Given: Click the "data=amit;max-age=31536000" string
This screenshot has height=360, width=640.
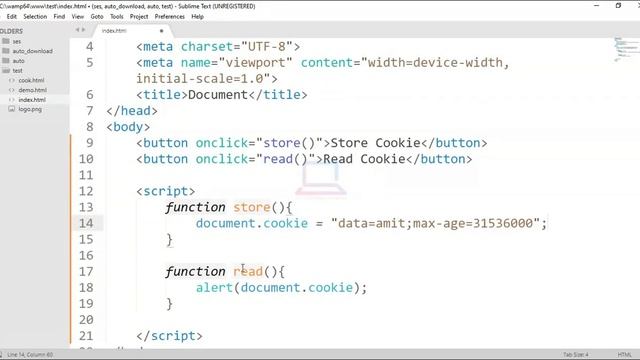Looking at the screenshot, I should click(436, 223).
